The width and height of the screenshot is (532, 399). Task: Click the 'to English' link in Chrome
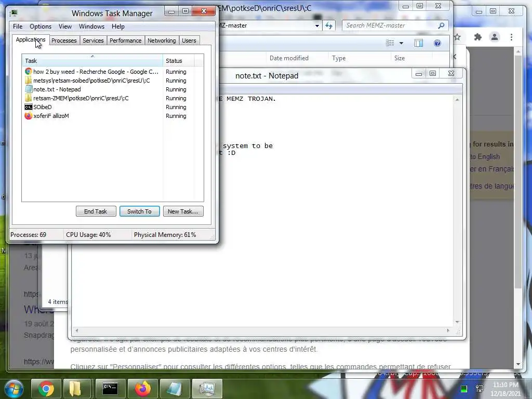(485, 157)
